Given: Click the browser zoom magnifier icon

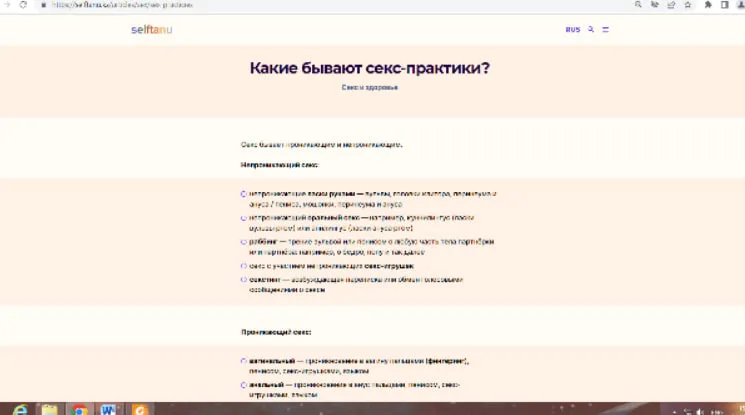Looking at the screenshot, I should (x=638, y=5).
